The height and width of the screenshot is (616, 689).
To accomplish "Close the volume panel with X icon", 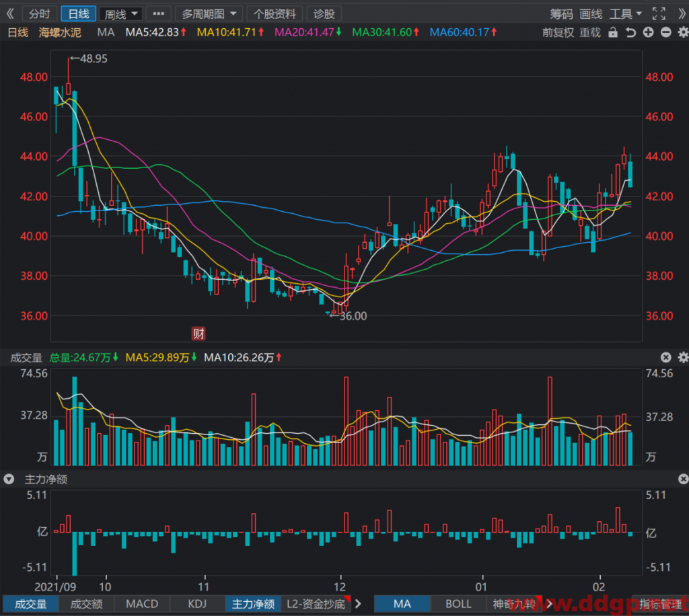I will pos(665,357).
